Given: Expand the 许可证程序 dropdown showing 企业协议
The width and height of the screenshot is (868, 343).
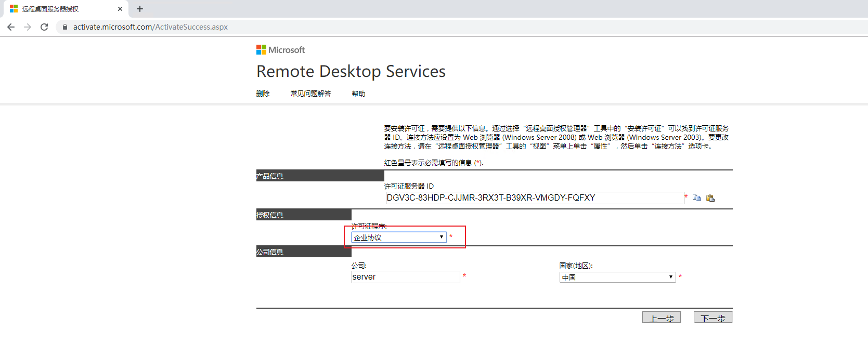Looking at the screenshot, I should pos(399,238).
